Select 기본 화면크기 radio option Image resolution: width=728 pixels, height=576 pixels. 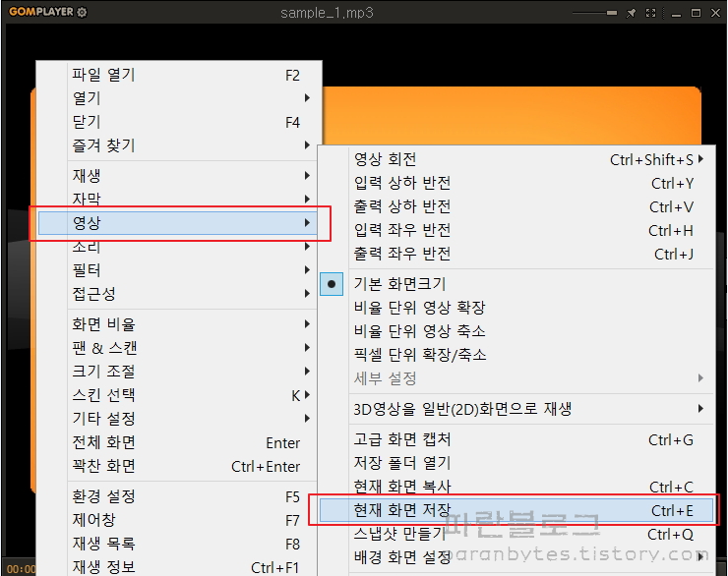coord(516,284)
